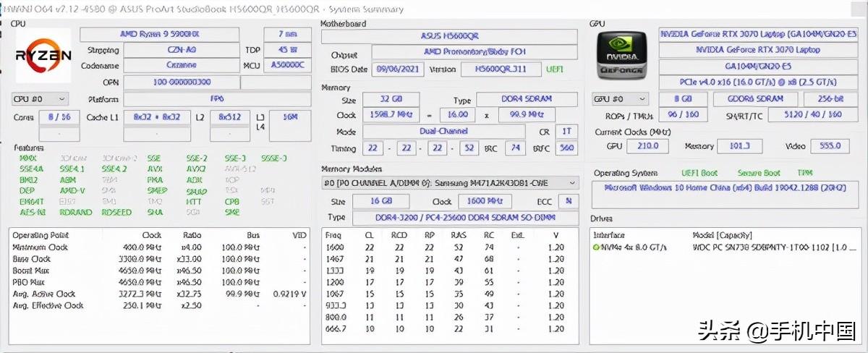This screenshot has height=353, width=868.
Task: Expand the memory module selector showing Samsung DIMM
Action: pos(450,183)
